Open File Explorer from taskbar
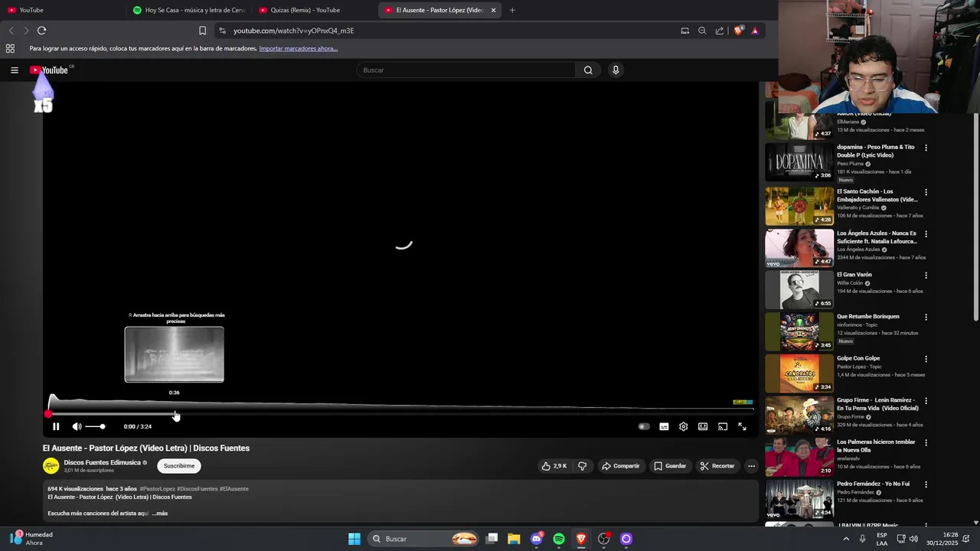This screenshot has height=551, width=980. click(x=514, y=539)
